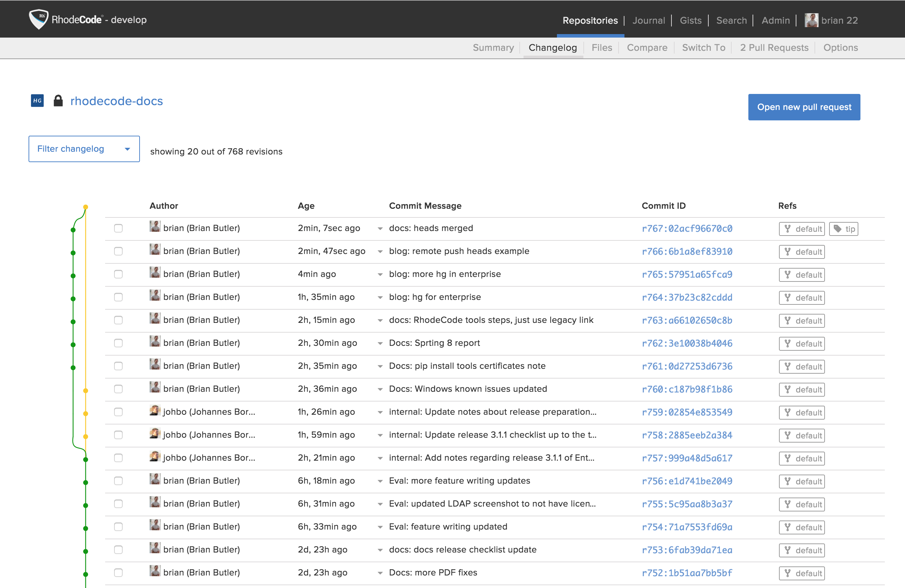Viewport: 905px width, 588px height.
Task: Open the Options tab
Action: point(840,48)
